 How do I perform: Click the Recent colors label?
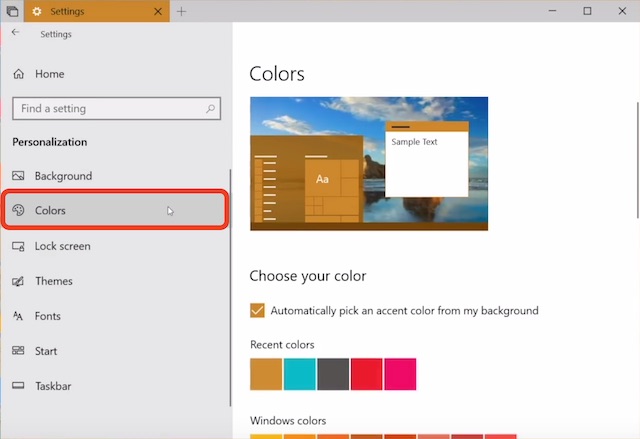click(282, 345)
